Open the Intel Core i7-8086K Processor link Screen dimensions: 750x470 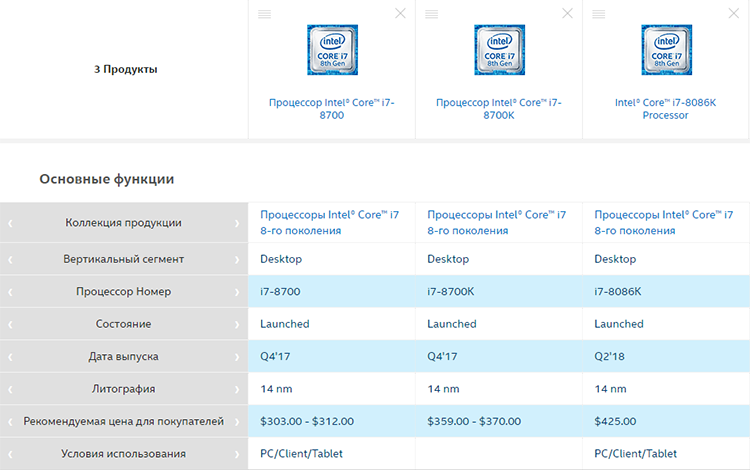click(x=666, y=109)
